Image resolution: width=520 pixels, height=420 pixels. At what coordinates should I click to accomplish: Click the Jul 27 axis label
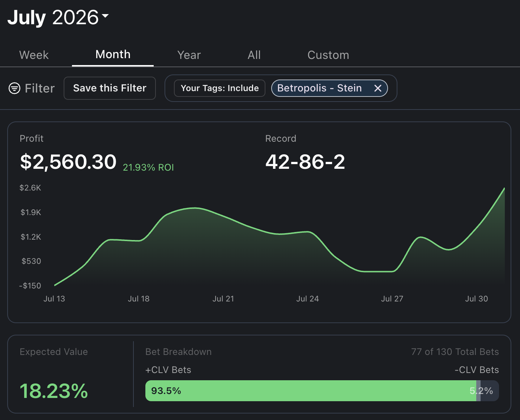(x=392, y=299)
